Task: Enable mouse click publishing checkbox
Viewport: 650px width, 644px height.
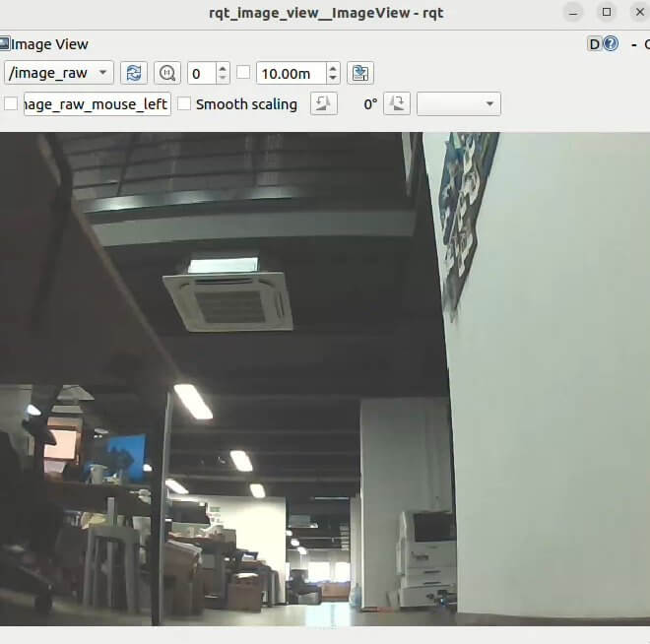Action: 11,103
